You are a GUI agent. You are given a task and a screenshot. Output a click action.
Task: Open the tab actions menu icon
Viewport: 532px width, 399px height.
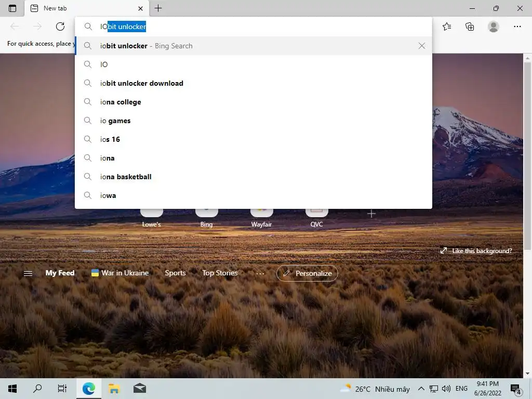(x=12, y=8)
